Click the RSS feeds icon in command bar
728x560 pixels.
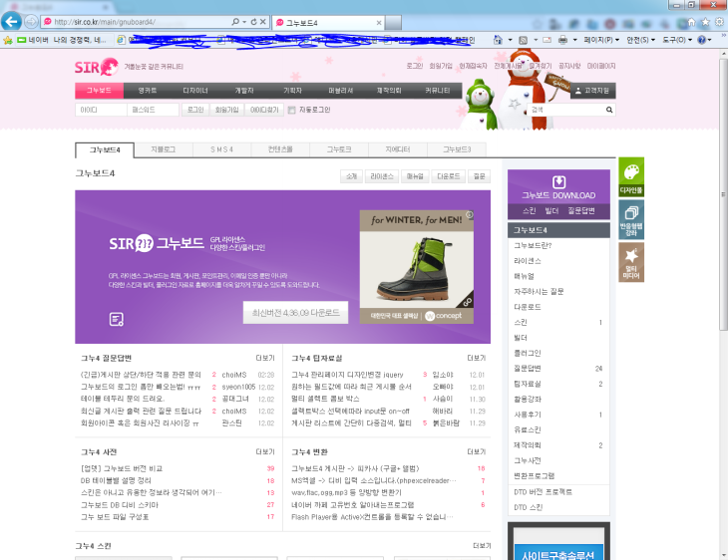click(523, 41)
